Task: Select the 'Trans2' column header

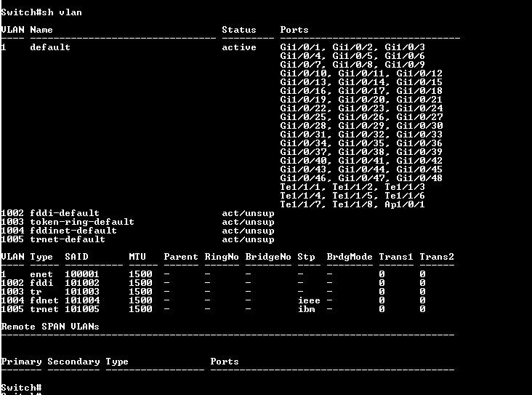Action: (437, 257)
